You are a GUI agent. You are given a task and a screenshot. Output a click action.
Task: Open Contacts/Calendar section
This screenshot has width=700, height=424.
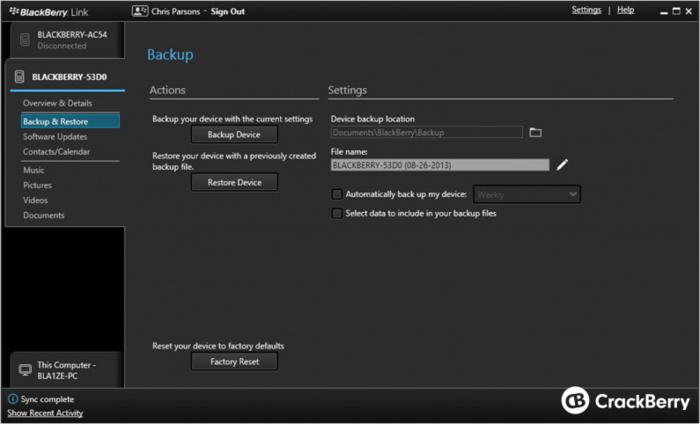tap(56, 152)
